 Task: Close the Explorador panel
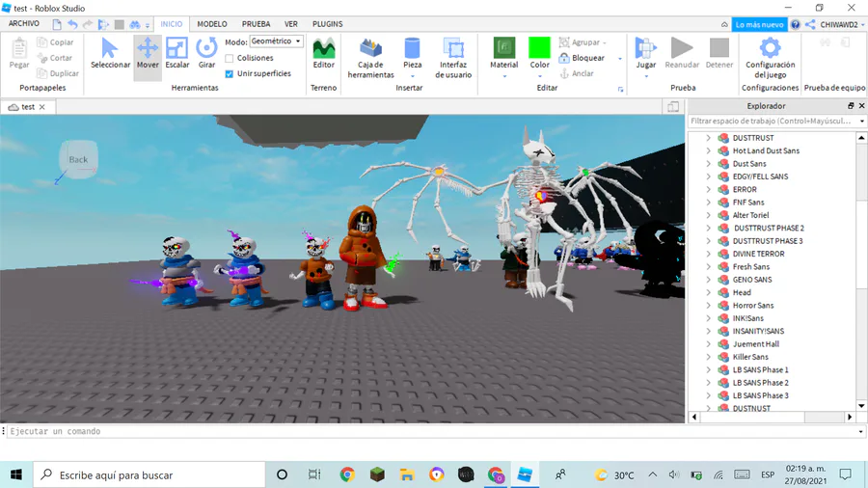pyautogui.click(x=861, y=106)
